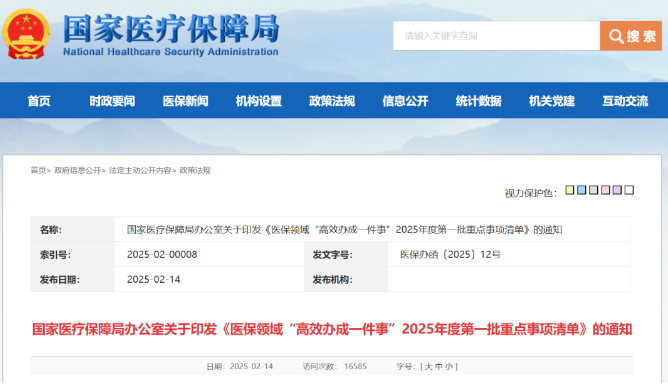Viewport: 668px width, 385px height.
Task: Go to the 医保新闻 section
Action: click(185, 101)
